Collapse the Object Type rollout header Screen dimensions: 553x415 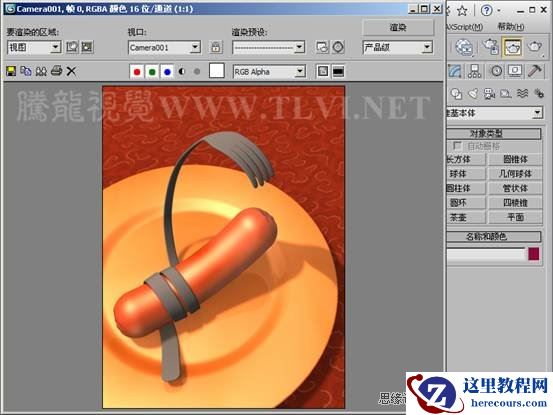494,134
